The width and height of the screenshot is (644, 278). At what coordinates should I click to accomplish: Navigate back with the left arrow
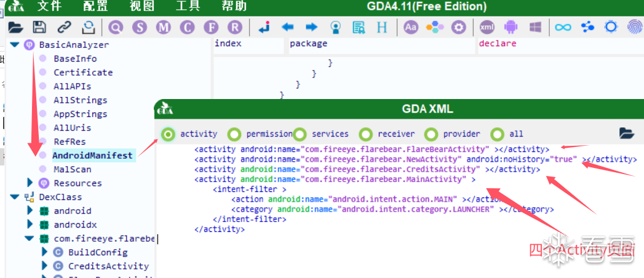287,28
